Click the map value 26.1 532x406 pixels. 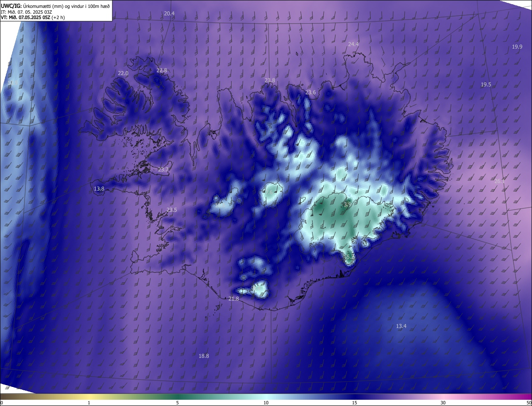(500, 181)
